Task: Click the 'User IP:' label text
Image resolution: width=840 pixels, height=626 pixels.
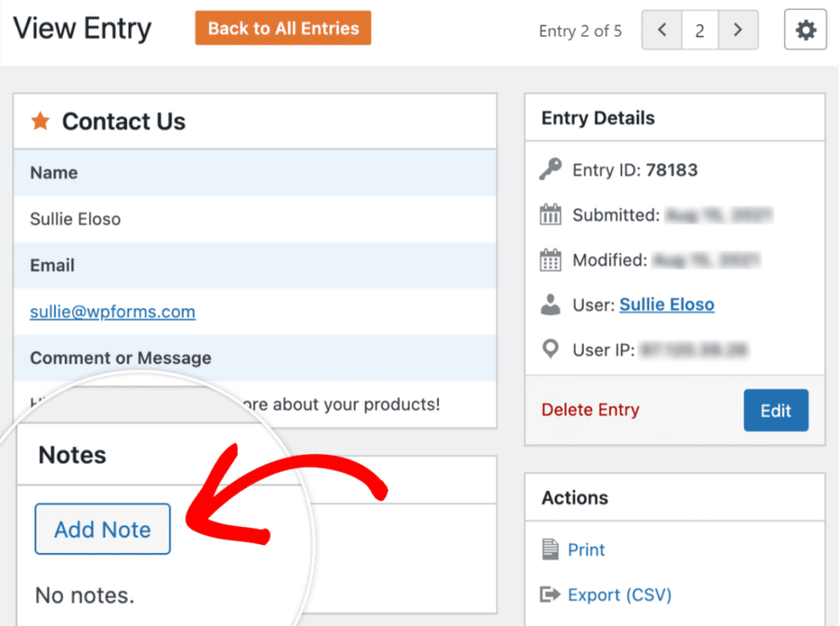Action: (x=604, y=350)
